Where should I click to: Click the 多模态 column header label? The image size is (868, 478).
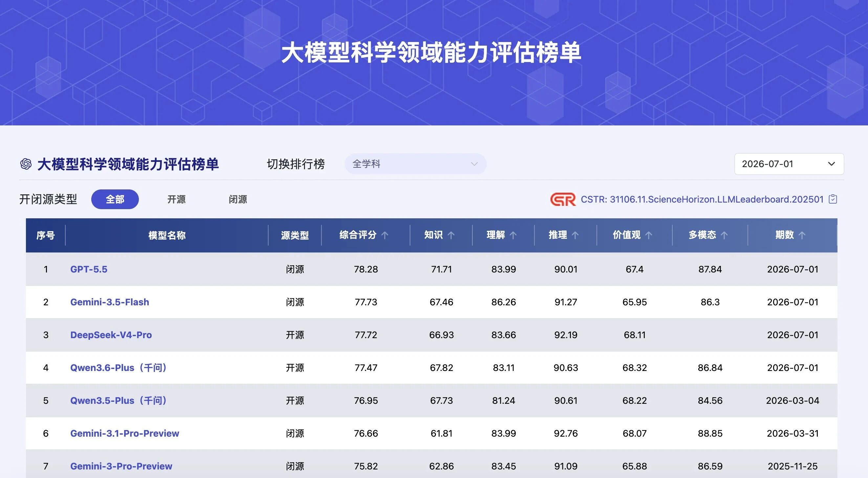(702, 235)
